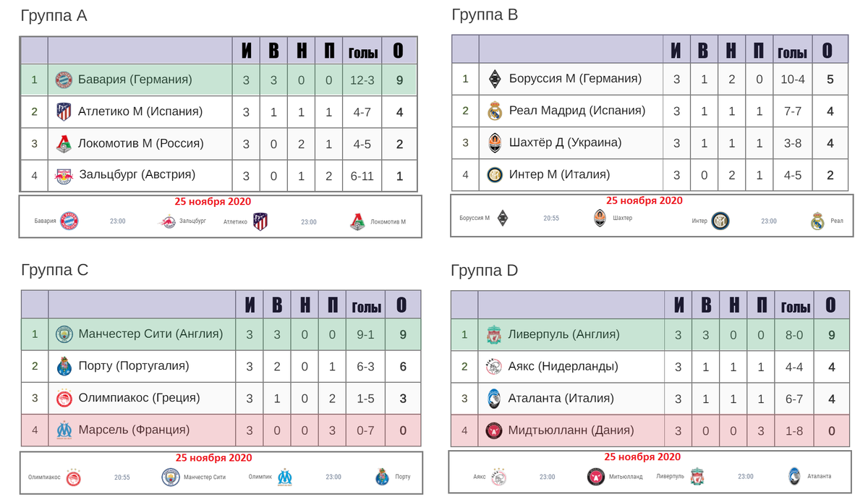Image resolution: width=868 pixels, height=500 pixels.
Task: Select the Группа C heading
Action: click(x=55, y=270)
